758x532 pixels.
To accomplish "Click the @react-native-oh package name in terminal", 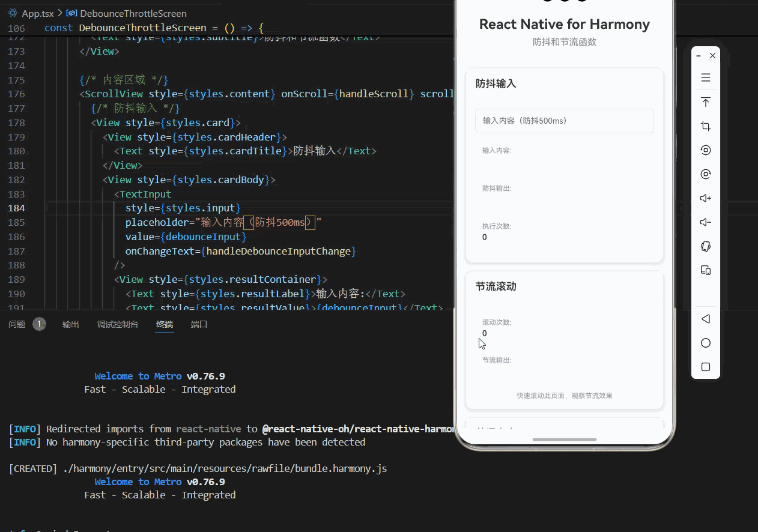I will (358, 429).
